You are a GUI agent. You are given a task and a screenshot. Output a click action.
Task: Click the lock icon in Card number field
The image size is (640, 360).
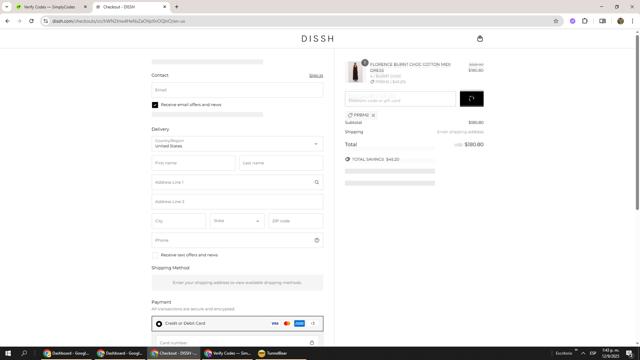[x=312, y=343]
